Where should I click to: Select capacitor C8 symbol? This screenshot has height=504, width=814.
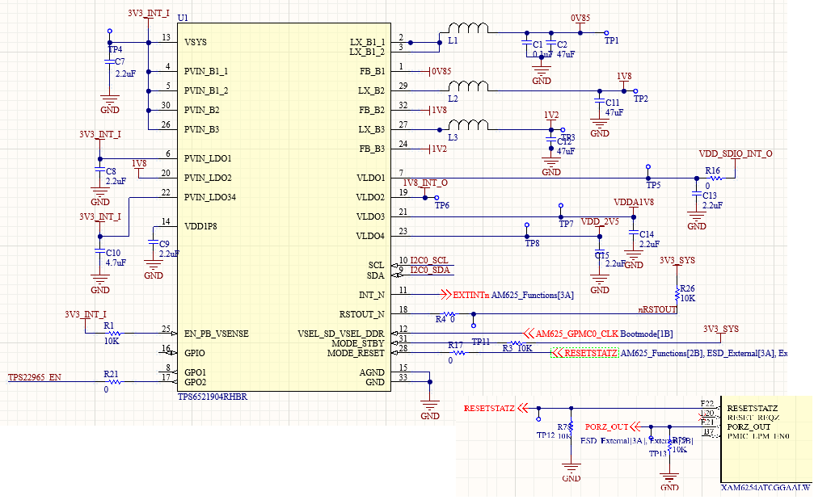[x=99, y=169]
